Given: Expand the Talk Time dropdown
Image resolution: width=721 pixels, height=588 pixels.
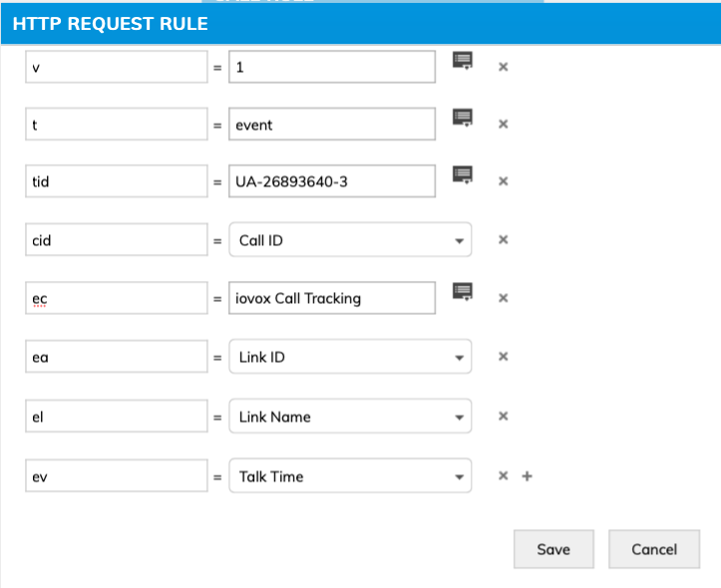Looking at the screenshot, I should [350, 476].
